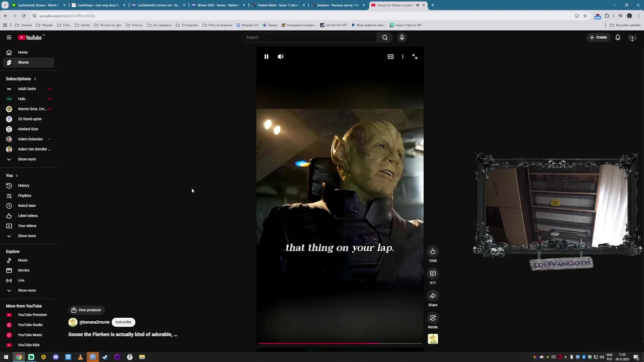This screenshot has width=644, height=362.
Task: Open YouTube Studio link
Action: point(28,325)
